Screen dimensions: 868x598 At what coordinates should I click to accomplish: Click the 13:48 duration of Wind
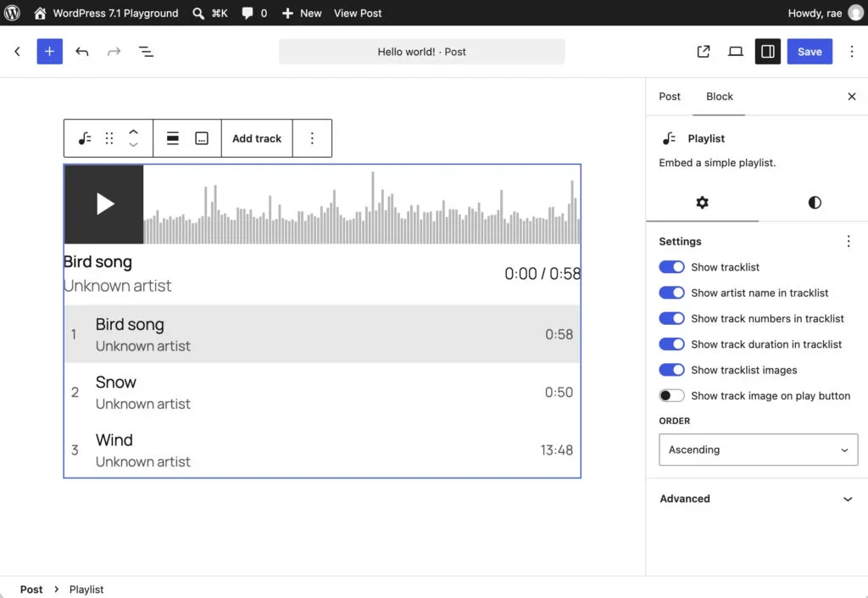(x=556, y=450)
